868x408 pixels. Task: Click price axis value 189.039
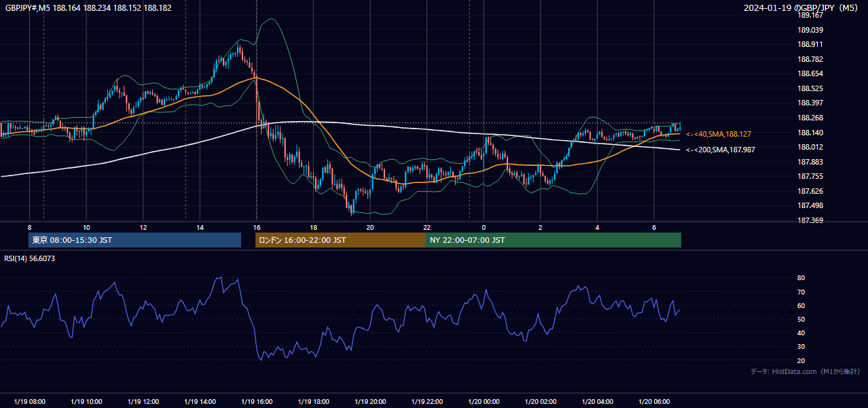[810, 30]
